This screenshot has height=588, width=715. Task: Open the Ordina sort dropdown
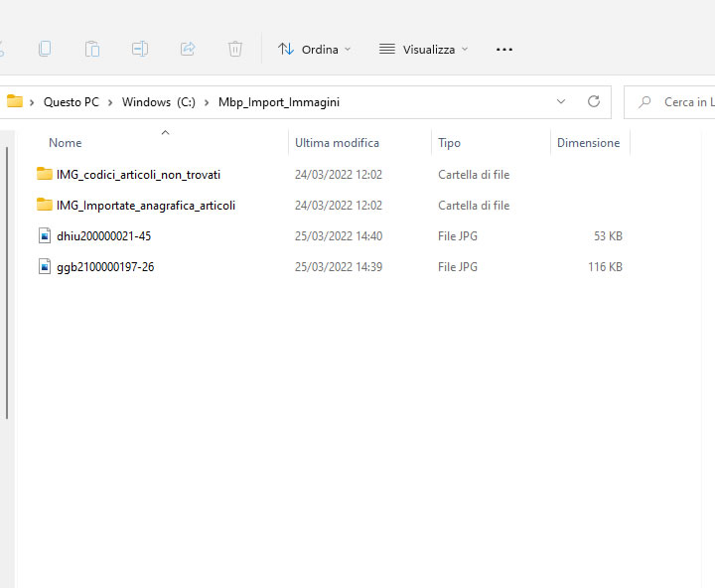(315, 49)
